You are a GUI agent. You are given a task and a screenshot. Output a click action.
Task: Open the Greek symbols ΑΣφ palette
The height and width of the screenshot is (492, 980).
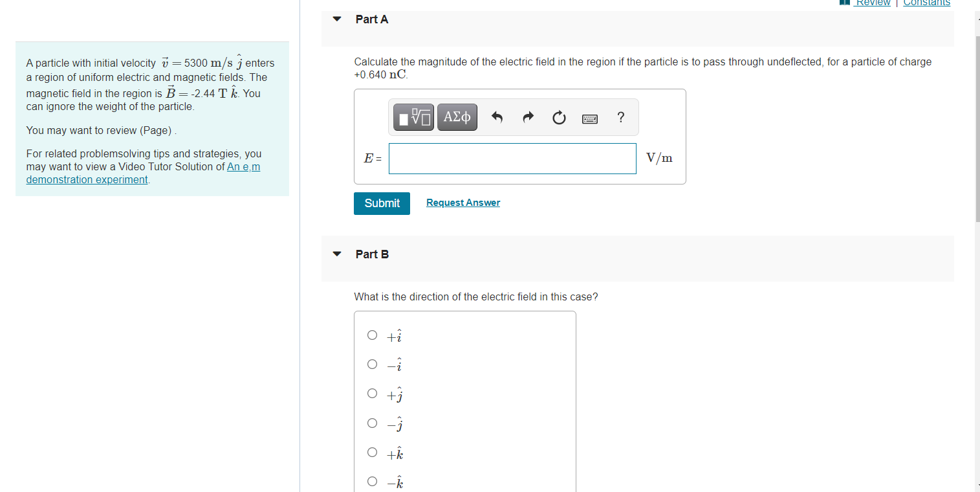pyautogui.click(x=457, y=117)
